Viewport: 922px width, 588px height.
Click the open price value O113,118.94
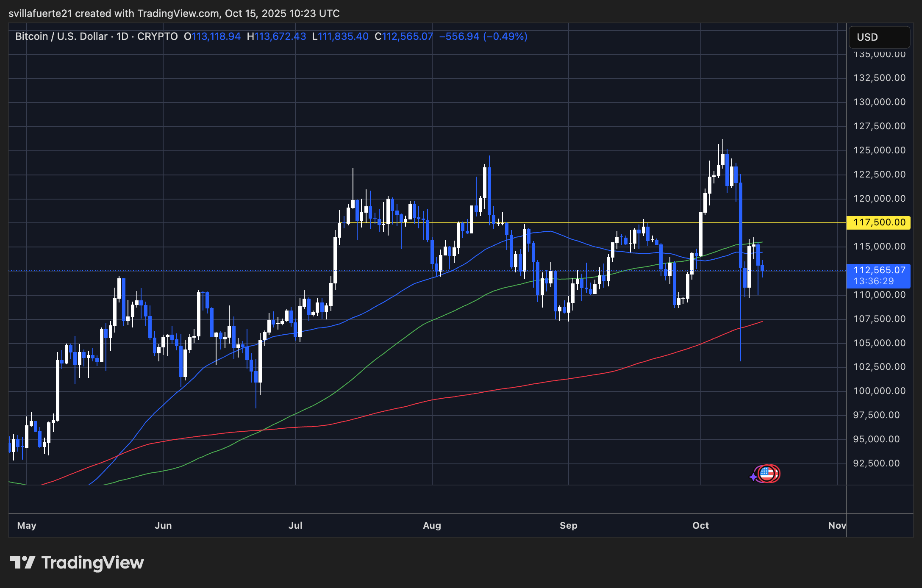pyautogui.click(x=212, y=36)
